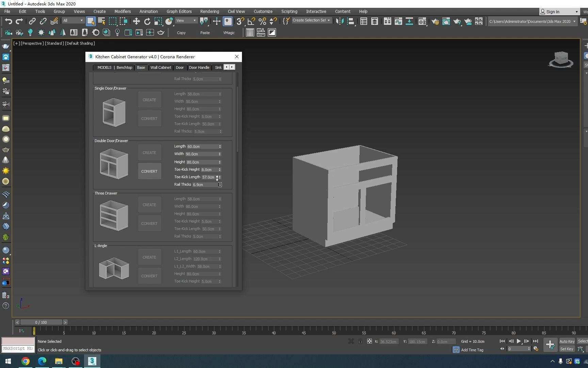Click the Percent Snap toggle icon
Viewport: 588px width, 368px height.
pos(262,21)
